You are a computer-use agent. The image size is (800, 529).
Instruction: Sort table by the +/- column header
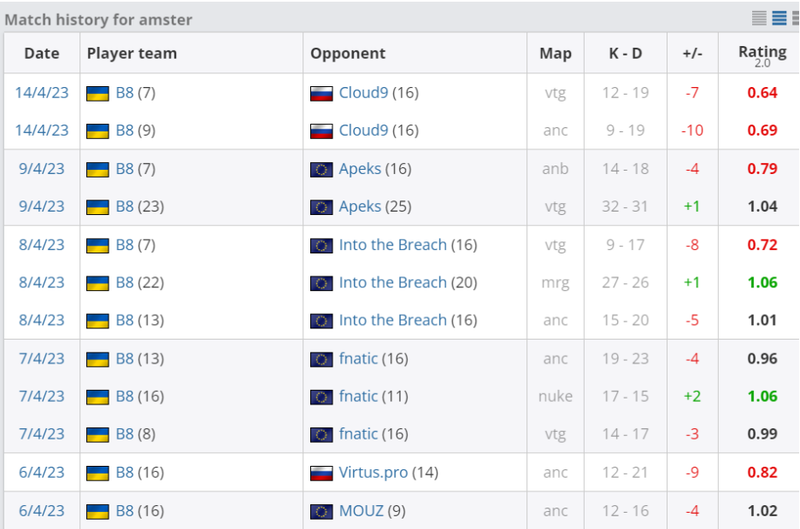(692, 53)
